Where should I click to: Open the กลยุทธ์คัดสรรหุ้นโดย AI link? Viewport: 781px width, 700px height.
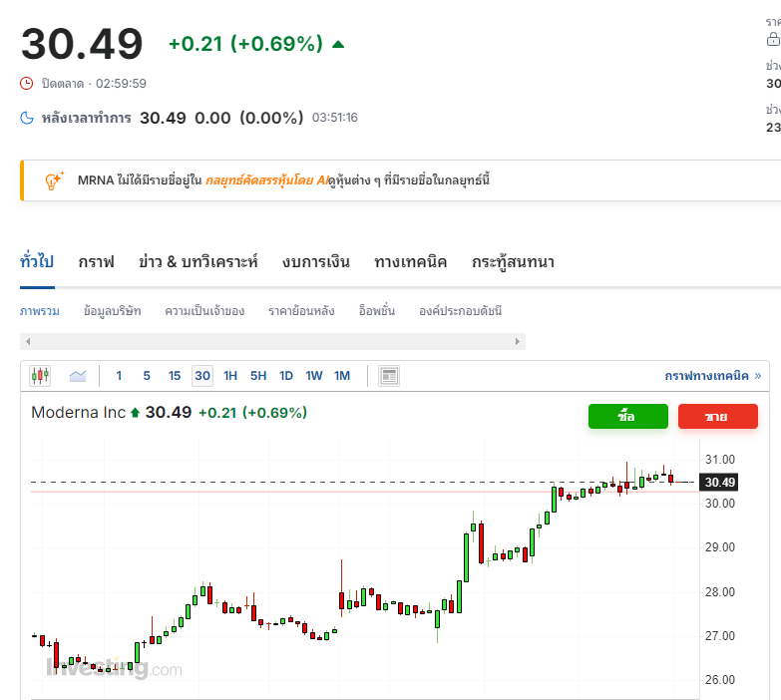coord(267,180)
